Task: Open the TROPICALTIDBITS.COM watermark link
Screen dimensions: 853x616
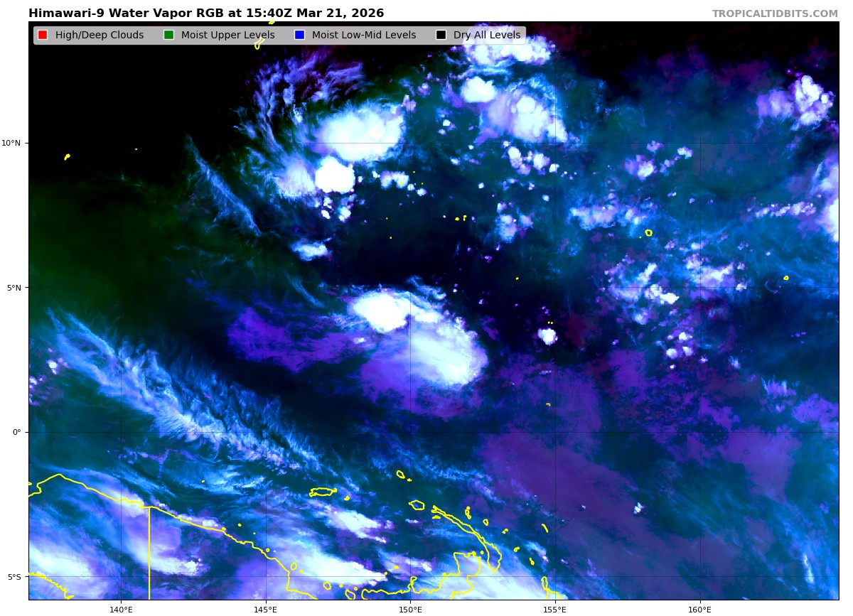Action: (775, 14)
